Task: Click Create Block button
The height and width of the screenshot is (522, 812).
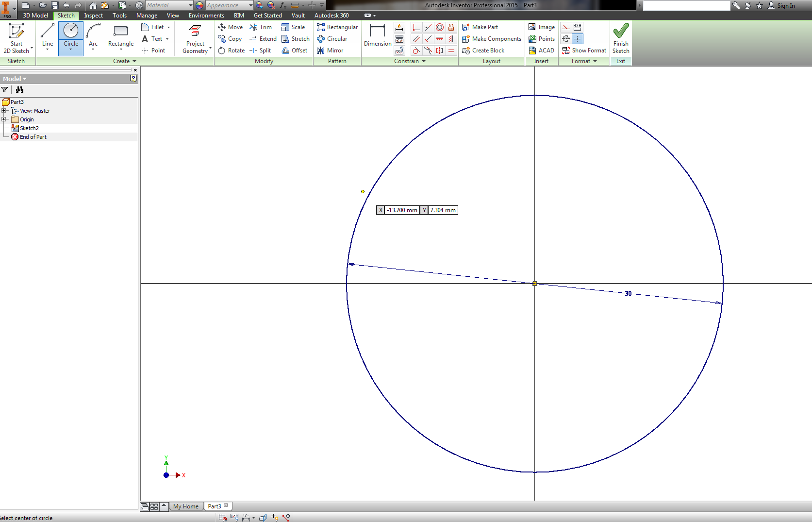Action: pyautogui.click(x=483, y=51)
